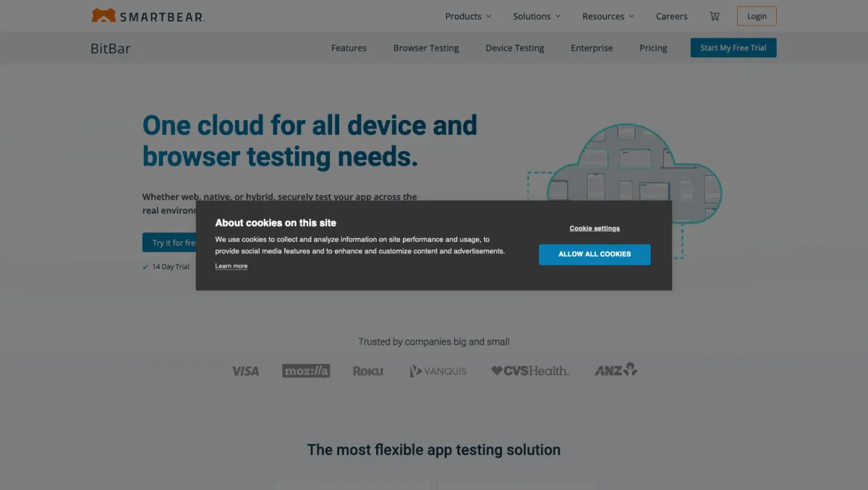This screenshot has width=868, height=490.
Task: Click the 'About cookies on this site' heading
Action: pos(276,223)
